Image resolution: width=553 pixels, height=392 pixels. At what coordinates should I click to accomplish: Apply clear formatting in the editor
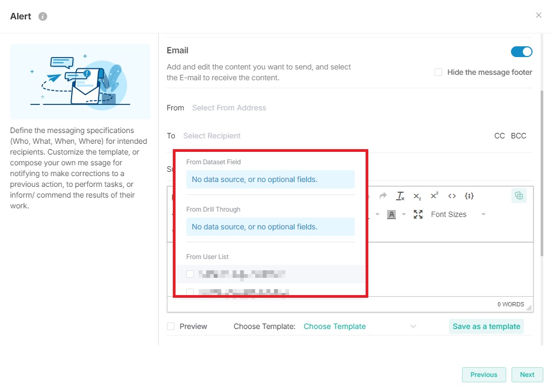(x=400, y=196)
